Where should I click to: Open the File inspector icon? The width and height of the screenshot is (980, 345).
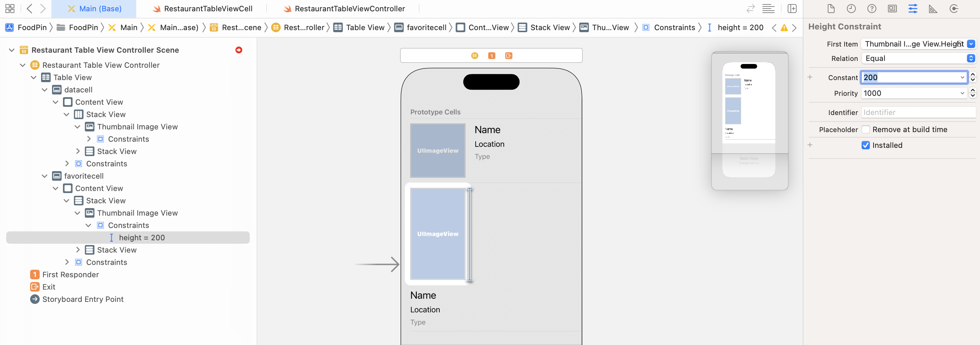(x=831, y=9)
